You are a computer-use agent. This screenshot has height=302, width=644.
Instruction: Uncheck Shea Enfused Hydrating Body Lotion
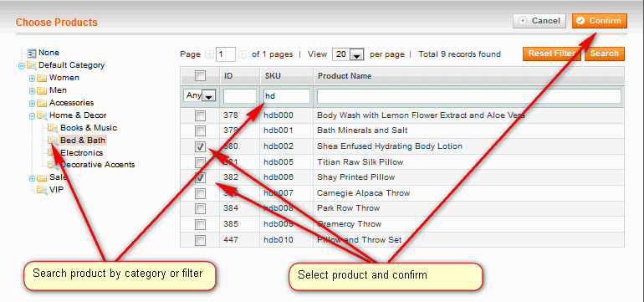tap(200, 146)
